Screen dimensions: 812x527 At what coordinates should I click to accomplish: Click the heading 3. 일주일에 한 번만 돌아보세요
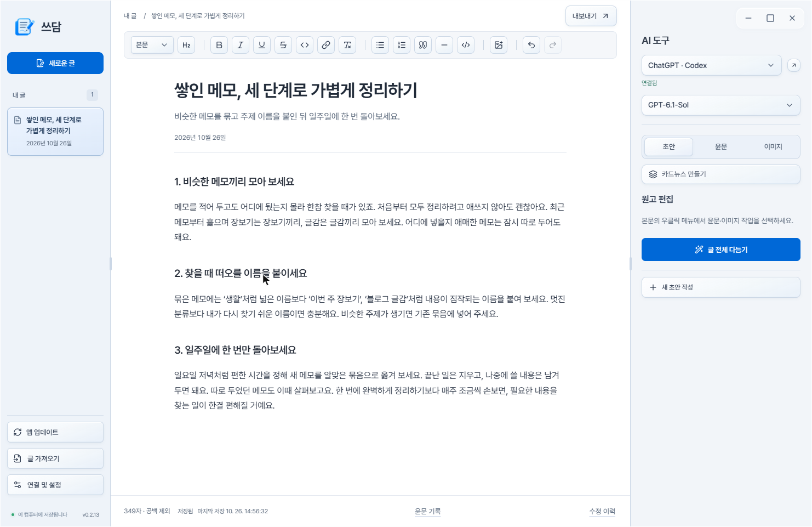[235, 350]
